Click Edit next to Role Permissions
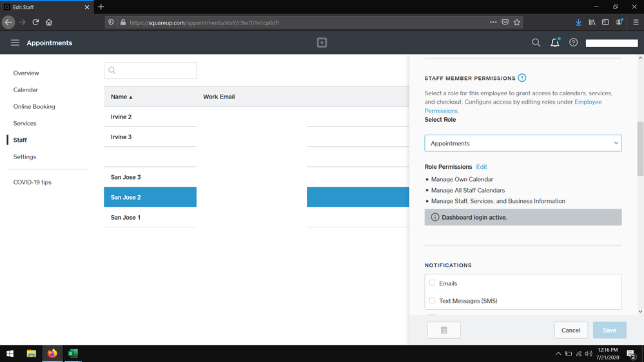 (482, 167)
